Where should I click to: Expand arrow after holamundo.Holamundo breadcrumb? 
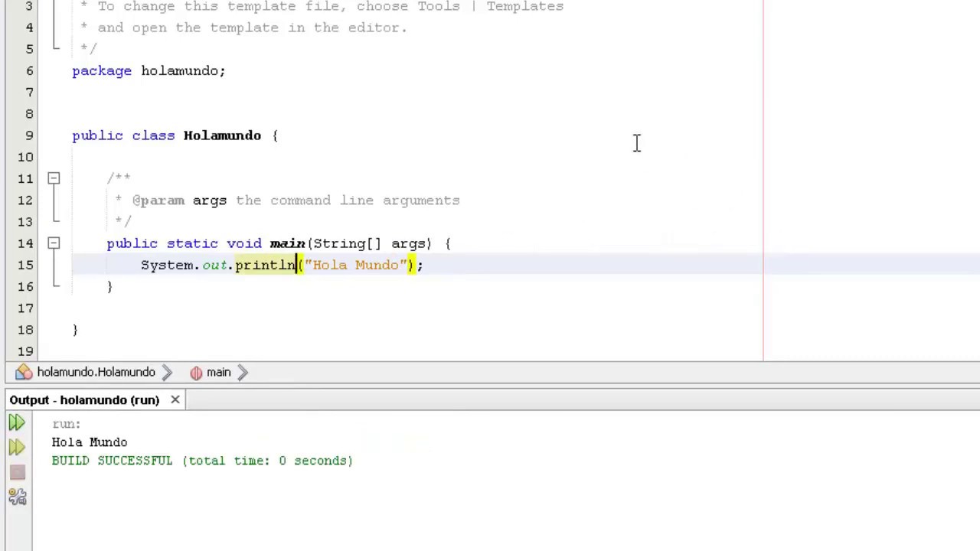(x=168, y=372)
